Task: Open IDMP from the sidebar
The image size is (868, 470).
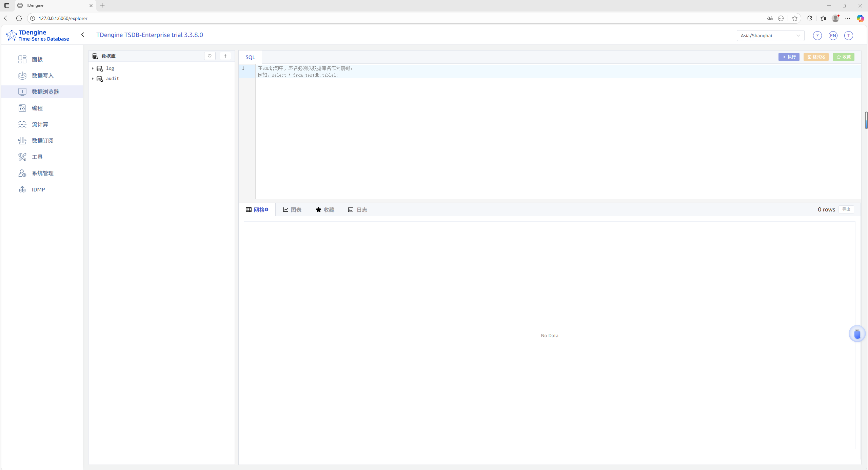Action: tap(38, 189)
